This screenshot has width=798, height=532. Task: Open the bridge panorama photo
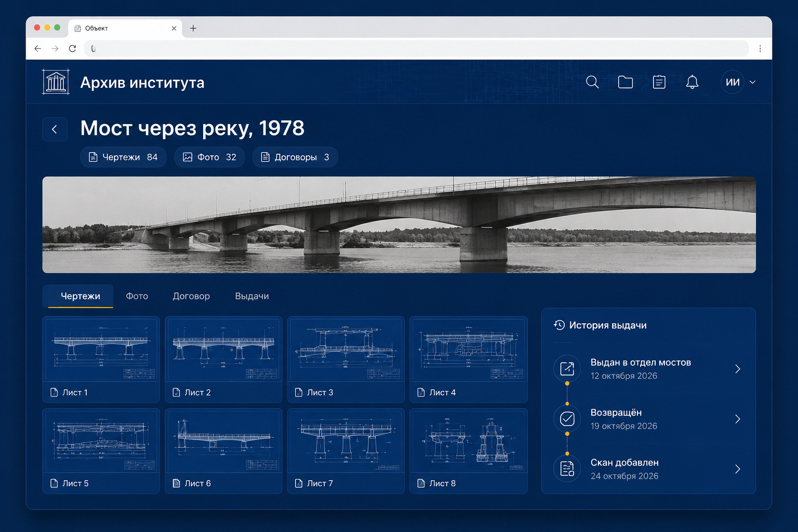click(x=399, y=224)
